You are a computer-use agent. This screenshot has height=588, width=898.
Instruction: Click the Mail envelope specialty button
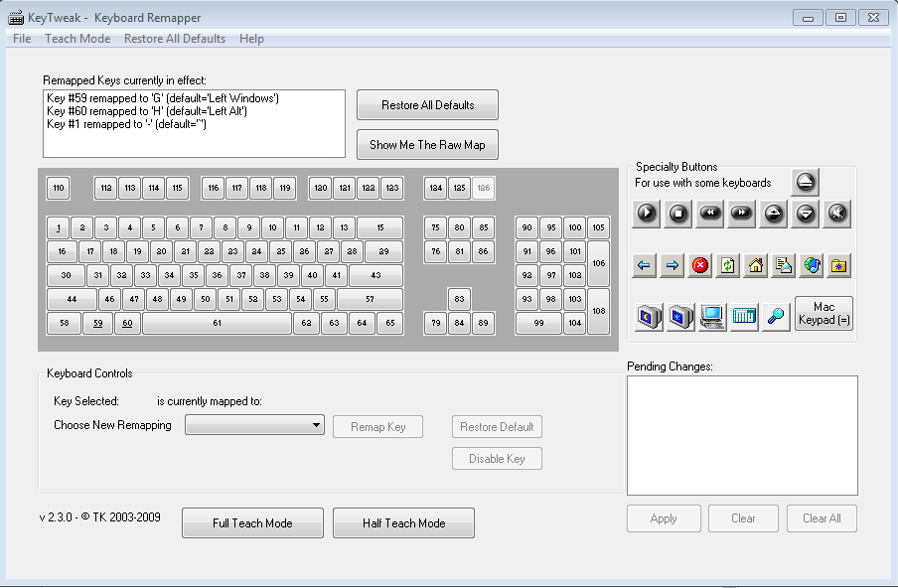pyautogui.click(x=784, y=265)
